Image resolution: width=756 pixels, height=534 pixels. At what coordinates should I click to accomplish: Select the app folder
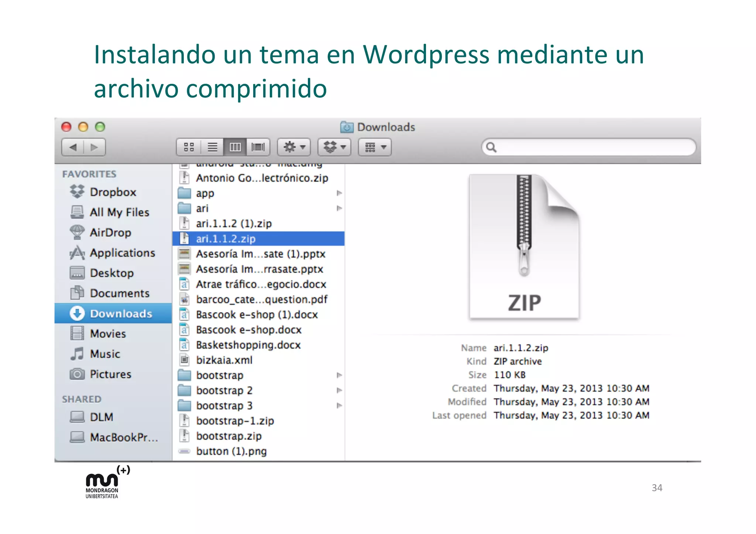[x=258, y=193]
